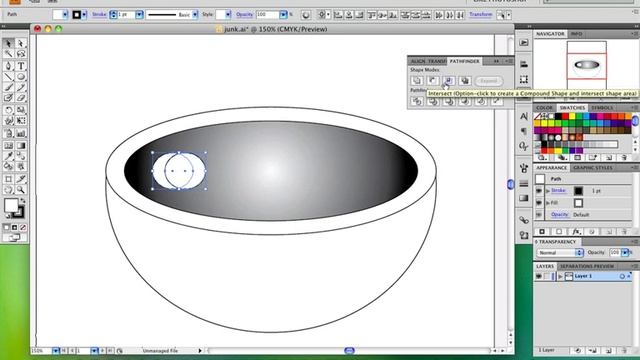
Task: Click the Expand button in Pathfinder
Action: 489,81
